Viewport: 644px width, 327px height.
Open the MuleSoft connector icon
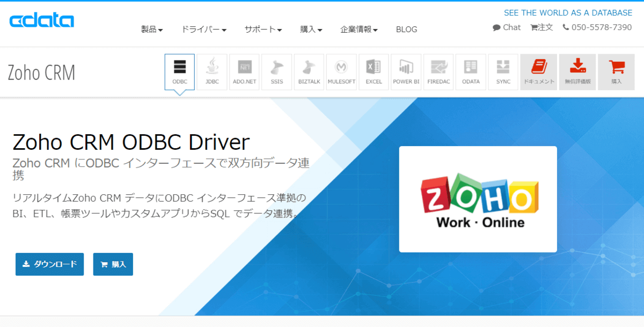341,72
